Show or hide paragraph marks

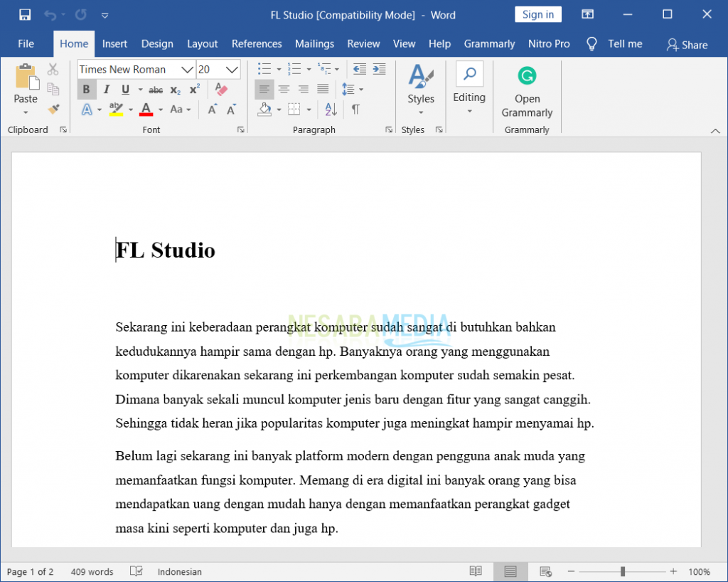point(355,110)
